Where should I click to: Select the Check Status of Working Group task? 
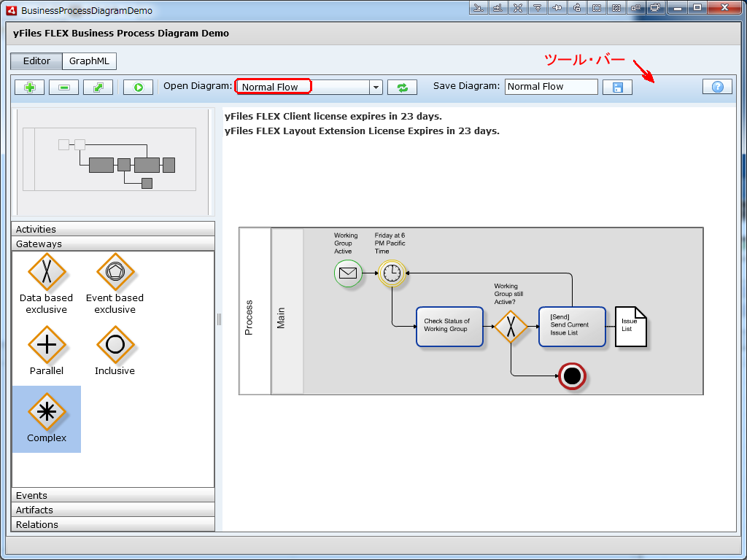[449, 327]
